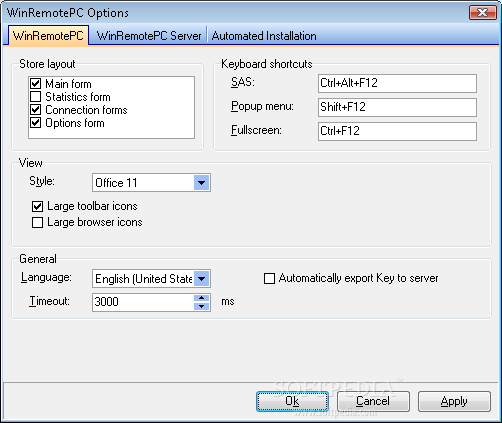This screenshot has height=423, width=502.
Task: Toggle the Connection forms checkbox
Action: coord(36,110)
